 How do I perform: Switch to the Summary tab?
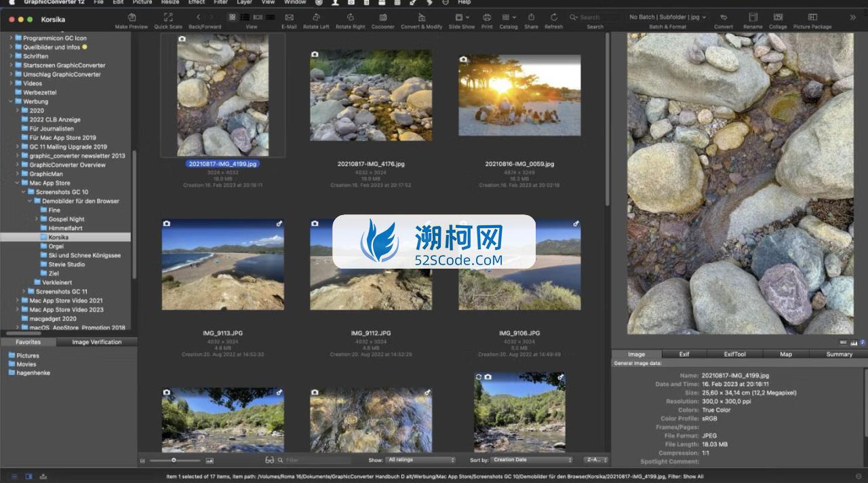(x=839, y=354)
